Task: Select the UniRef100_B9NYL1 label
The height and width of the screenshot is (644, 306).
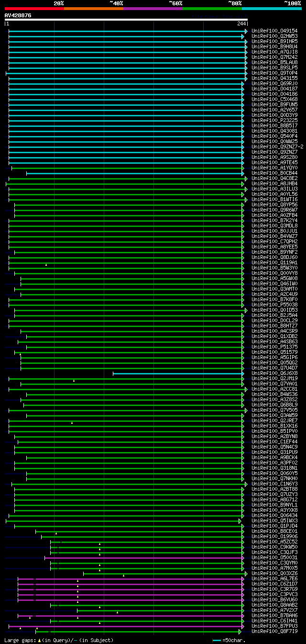Action: tap(274, 505)
